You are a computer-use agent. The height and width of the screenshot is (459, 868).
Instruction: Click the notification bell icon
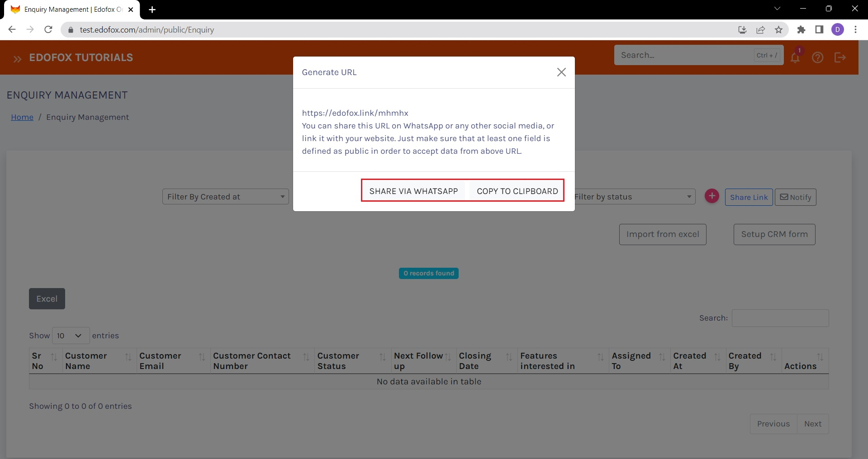coord(795,57)
